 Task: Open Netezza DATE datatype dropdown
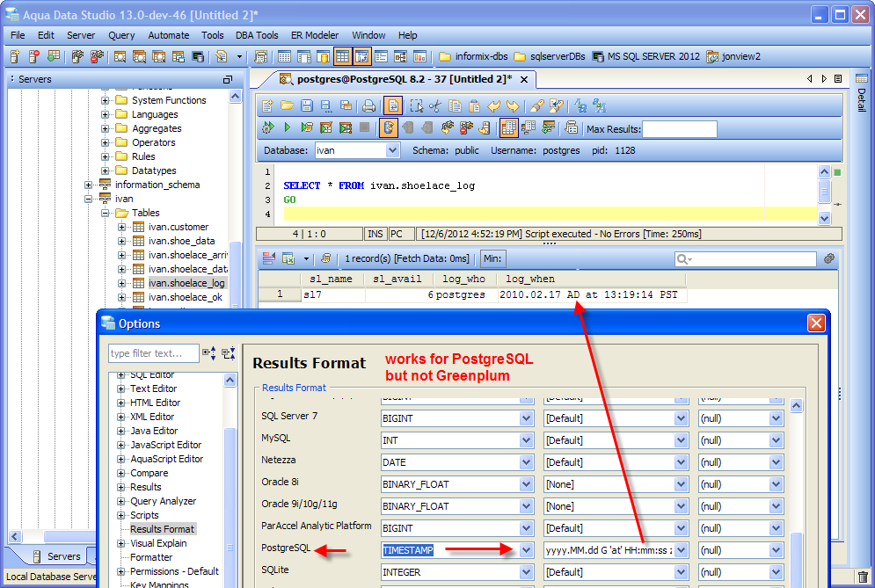pyautogui.click(x=526, y=462)
